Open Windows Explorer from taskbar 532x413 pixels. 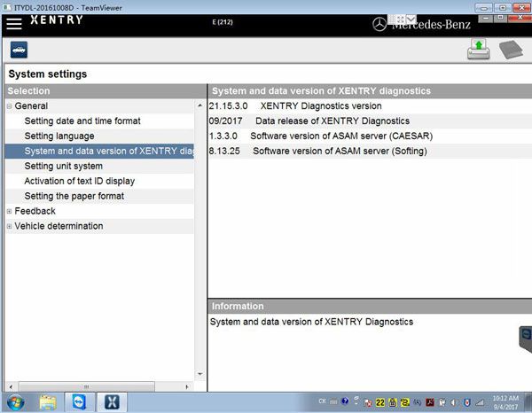coord(48,403)
